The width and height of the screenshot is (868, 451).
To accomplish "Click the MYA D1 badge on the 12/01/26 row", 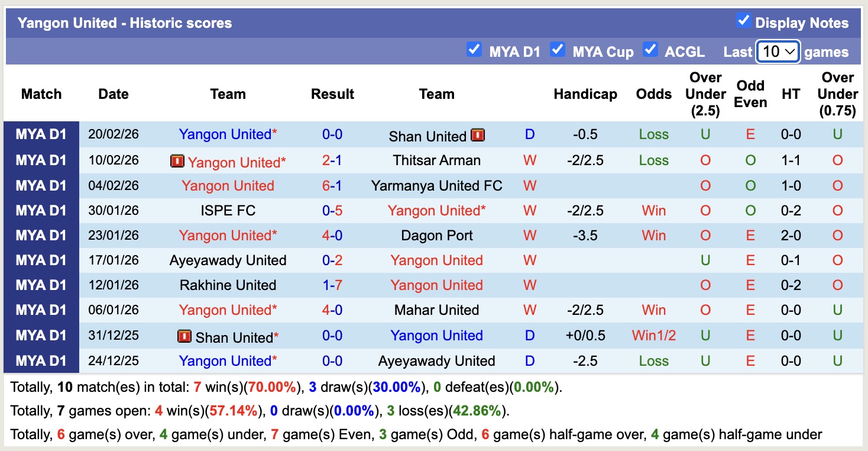I will pyautogui.click(x=41, y=285).
